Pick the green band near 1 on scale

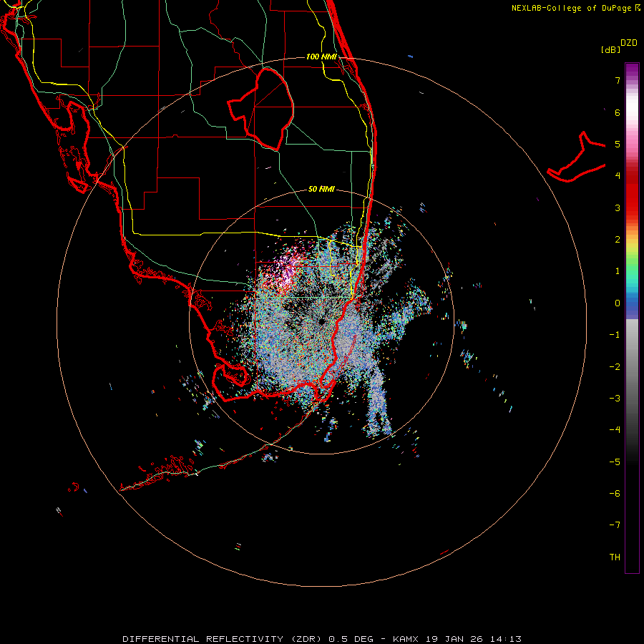click(632, 269)
